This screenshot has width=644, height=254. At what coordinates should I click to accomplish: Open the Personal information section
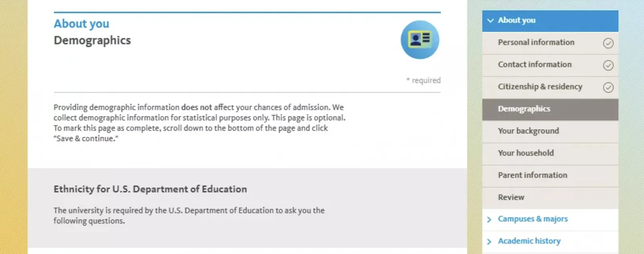pyautogui.click(x=536, y=42)
